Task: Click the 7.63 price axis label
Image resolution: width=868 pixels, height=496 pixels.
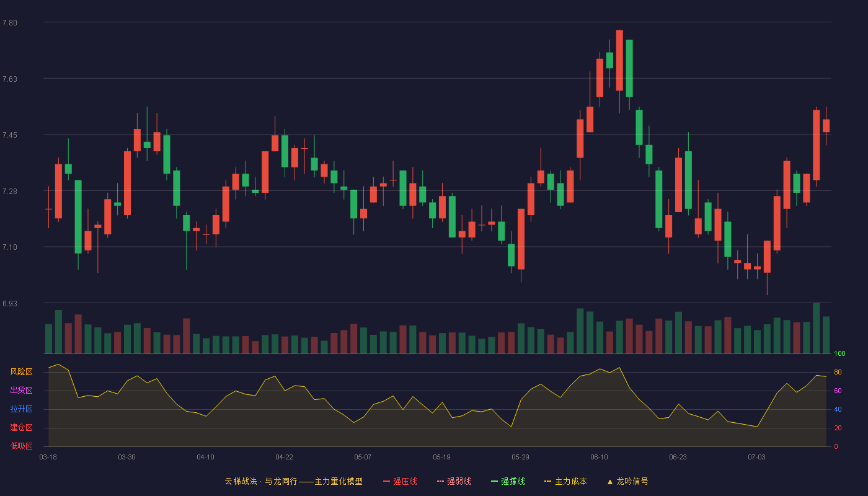Action: [10, 79]
